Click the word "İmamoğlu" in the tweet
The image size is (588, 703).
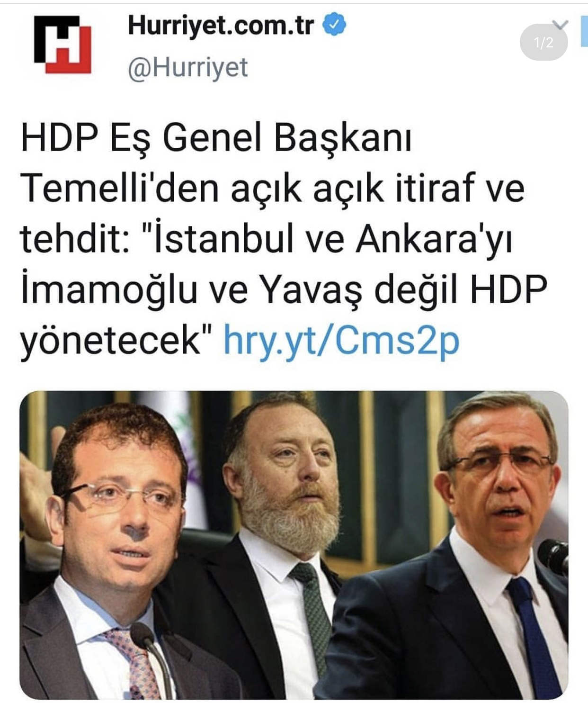pos(108,290)
